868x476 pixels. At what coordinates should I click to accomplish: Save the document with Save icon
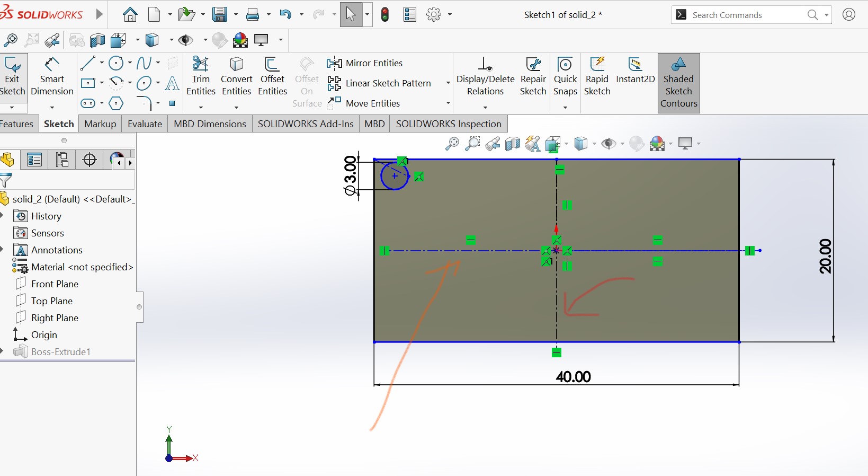[220, 15]
